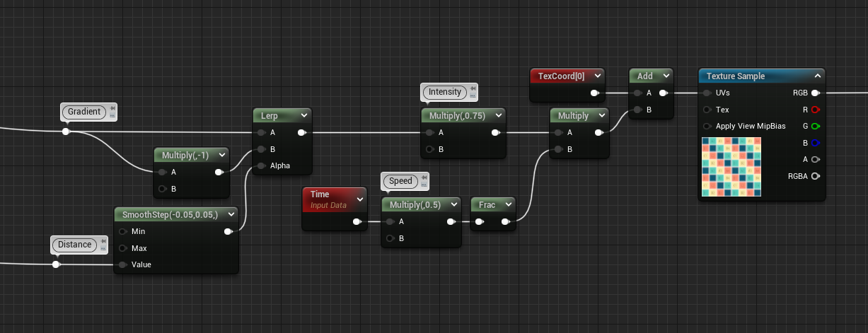Select the SmoothStep node title
Image resolution: width=868 pixels, height=333 pixels.
tap(170, 214)
